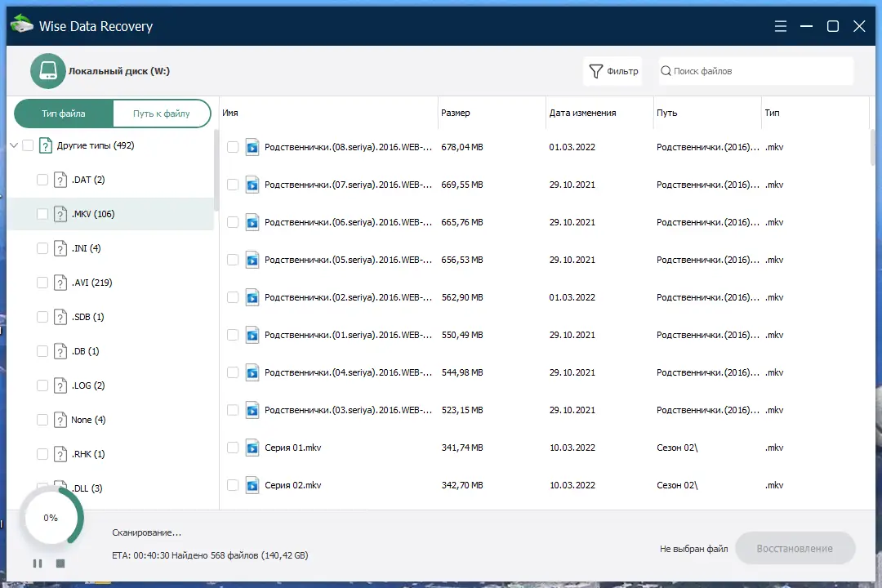Click date 01.03.2022 of 02.seriya file
The height and width of the screenshot is (588, 882).
click(572, 297)
